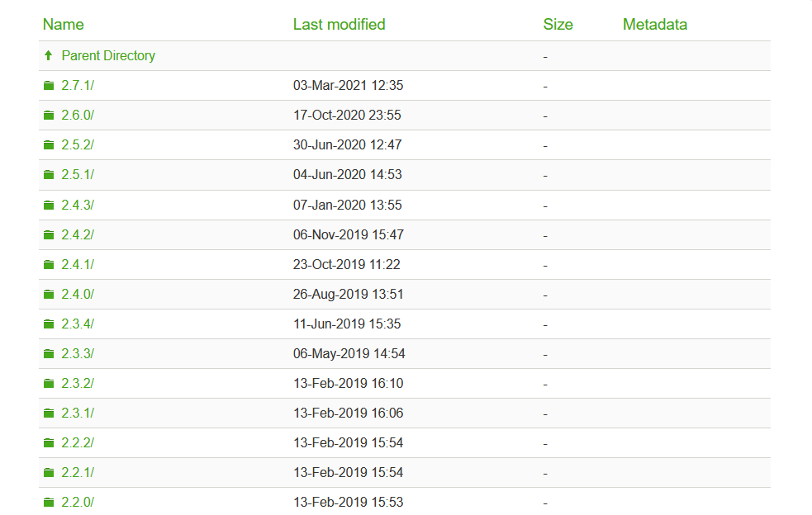Image resolution: width=812 pixels, height=515 pixels.
Task: Click the folder icon beside 2.4.0/
Action: tap(49, 295)
